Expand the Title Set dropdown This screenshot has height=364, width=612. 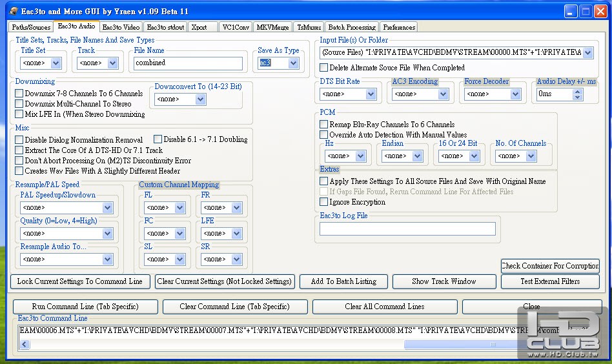click(x=56, y=63)
